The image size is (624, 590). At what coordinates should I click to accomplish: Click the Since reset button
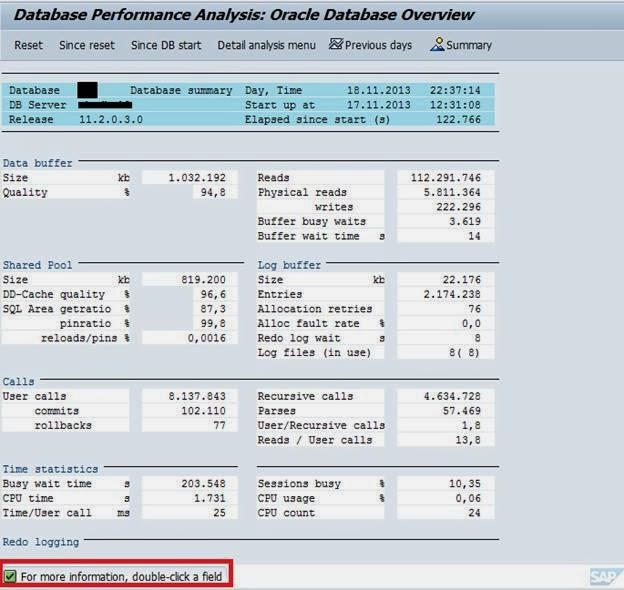pos(87,45)
